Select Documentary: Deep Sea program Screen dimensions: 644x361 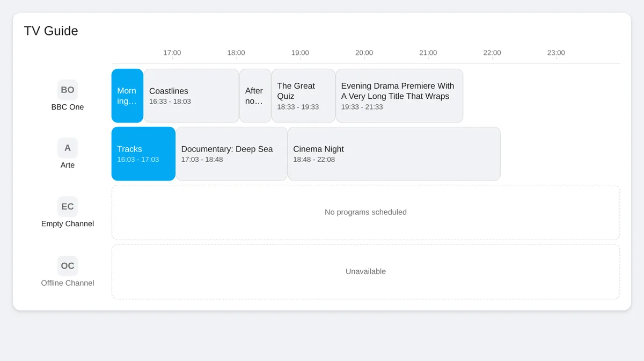pyautogui.click(x=232, y=154)
